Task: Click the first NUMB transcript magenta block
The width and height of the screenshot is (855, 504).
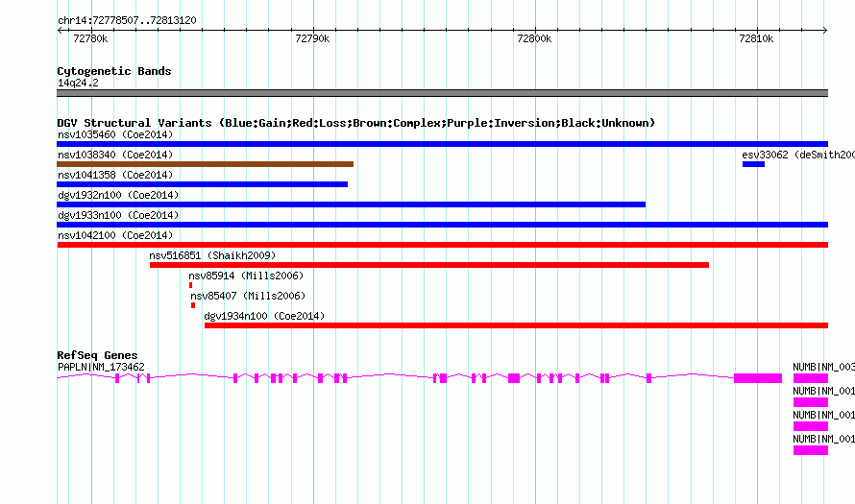Action: tap(810, 378)
